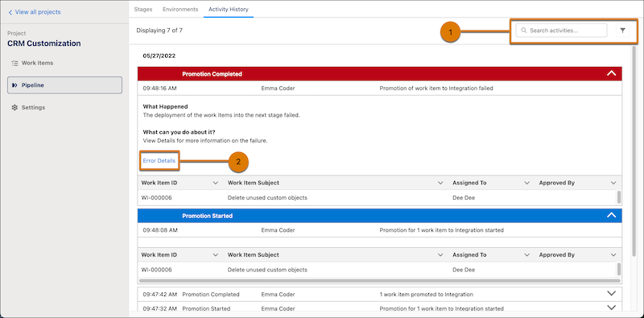Click the Pipeline icon in the sidebar
The width and height of the screenshot is (644, 318).
14,85
